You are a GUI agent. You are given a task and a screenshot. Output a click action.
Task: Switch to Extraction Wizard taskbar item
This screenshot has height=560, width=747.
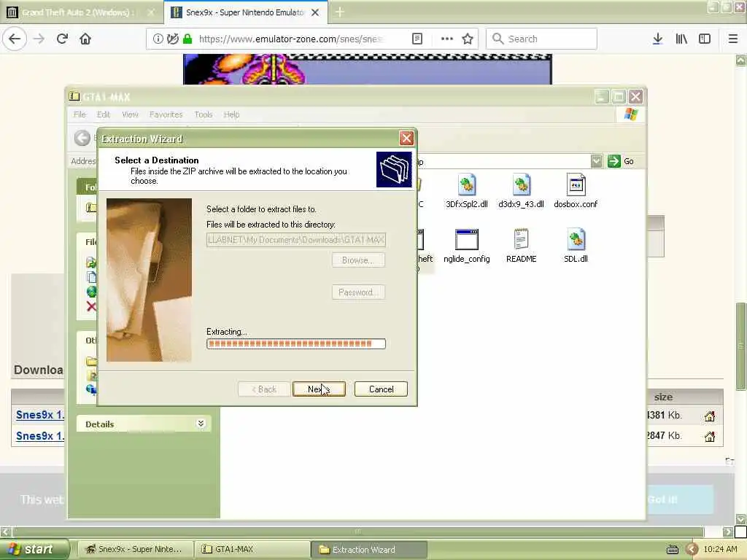pos(369,550)
